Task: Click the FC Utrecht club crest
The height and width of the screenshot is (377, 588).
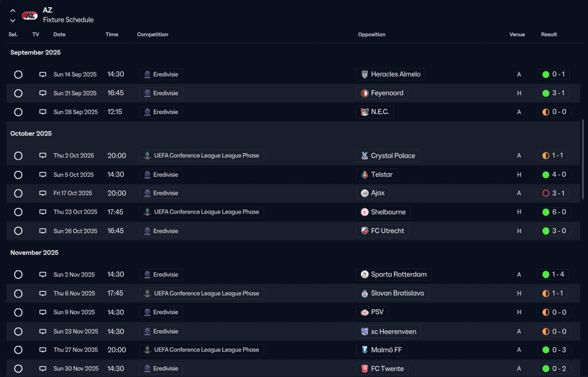Action: click(365, 231)
